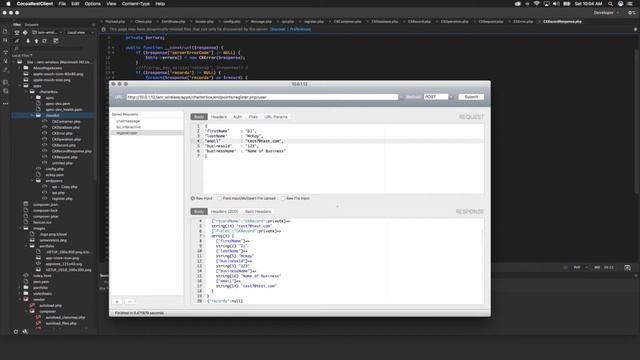Click the get files down-arrow icon in Files panel

coord(28,41)
